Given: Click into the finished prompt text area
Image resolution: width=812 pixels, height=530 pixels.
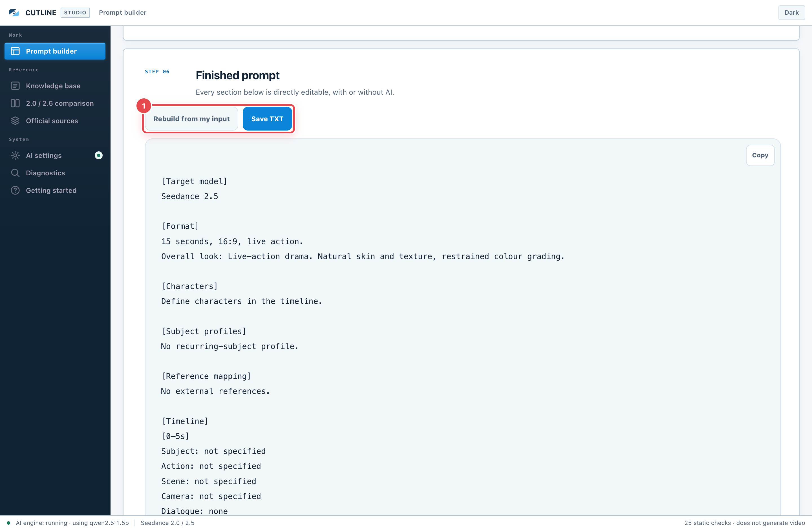Looking at the screenshot, I should coord(463,327).
